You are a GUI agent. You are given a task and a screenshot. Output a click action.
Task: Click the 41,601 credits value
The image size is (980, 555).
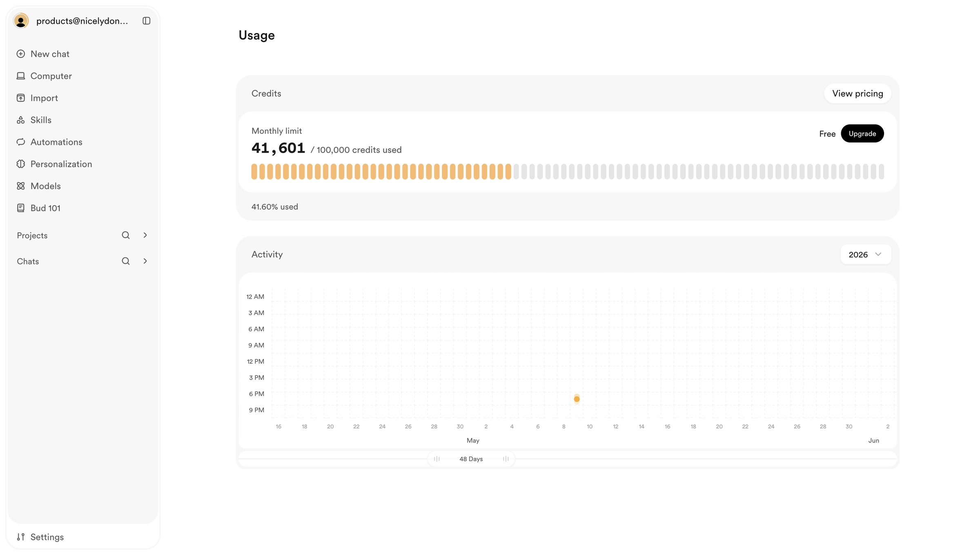(278, 148)
